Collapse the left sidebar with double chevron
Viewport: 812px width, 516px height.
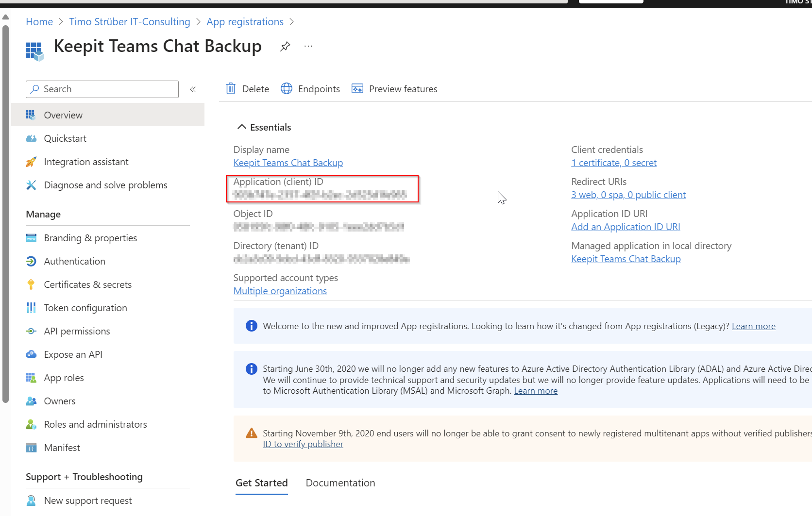[193, 89]
